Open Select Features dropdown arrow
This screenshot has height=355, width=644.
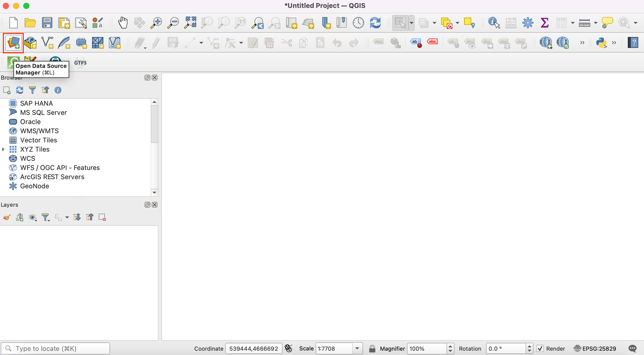pyautogui.click(x=412, y=23)
